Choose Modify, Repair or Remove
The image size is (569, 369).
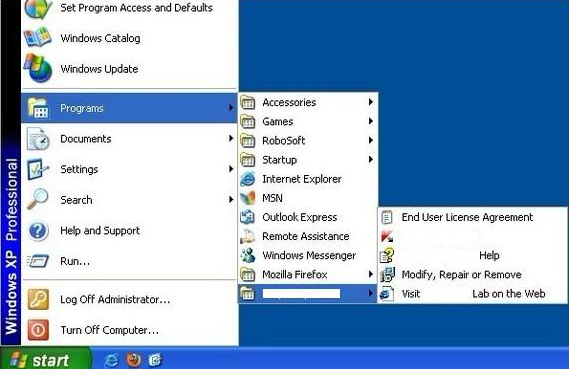(x=472, y=275)
